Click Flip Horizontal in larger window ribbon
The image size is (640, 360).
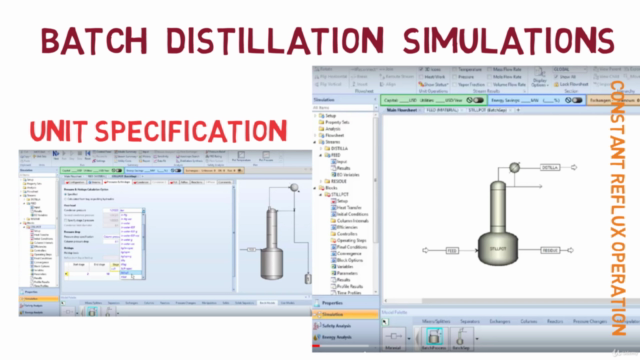coord(331,76)
